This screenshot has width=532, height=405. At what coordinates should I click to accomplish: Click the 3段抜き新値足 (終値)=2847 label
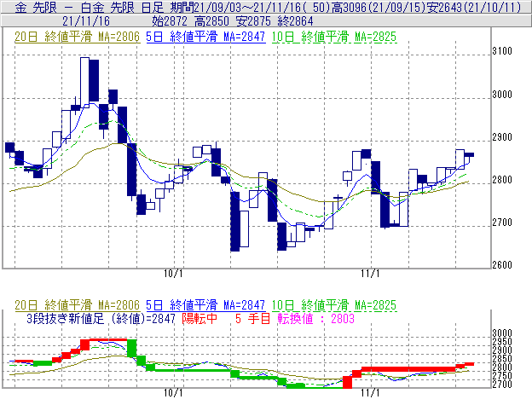coord(101,319)
